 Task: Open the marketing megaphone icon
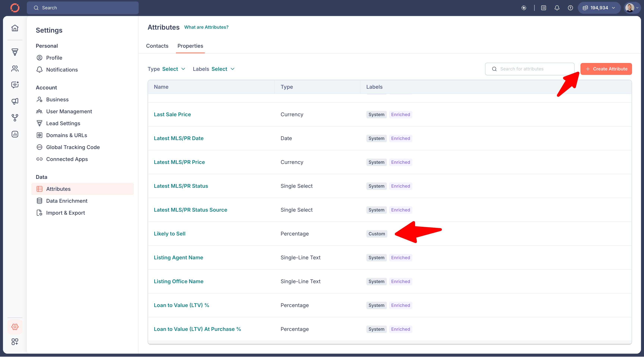tap(15, 101)
